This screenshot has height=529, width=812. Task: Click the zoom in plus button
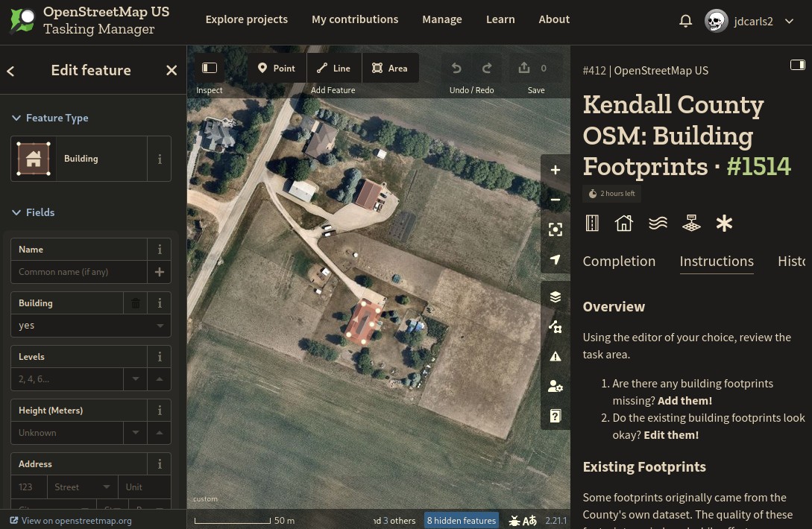click(555, 170)
